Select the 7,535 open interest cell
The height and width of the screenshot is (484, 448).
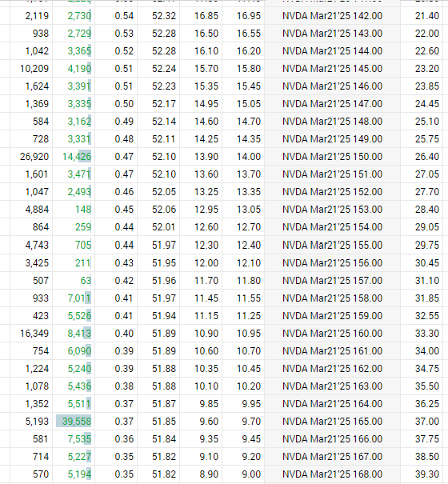[x=74, y=439]
